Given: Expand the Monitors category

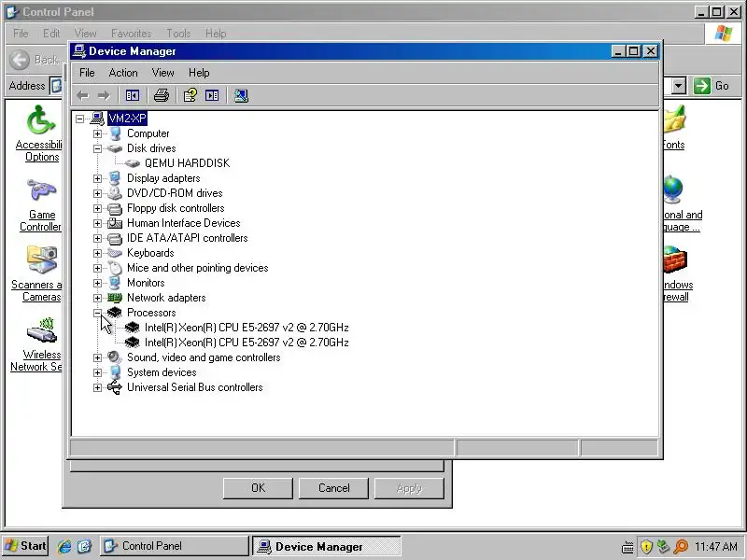Looking at the screenshot, I should (97, 283).
